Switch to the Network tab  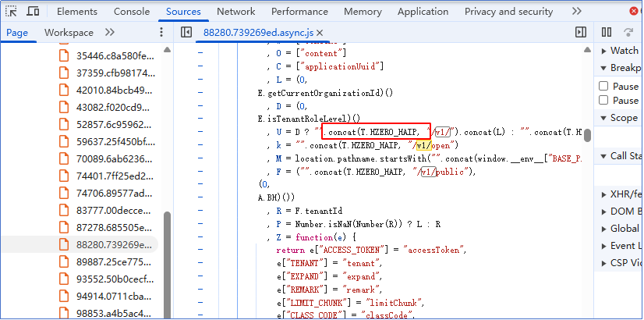pyautogui.click(x=235, y=12)
